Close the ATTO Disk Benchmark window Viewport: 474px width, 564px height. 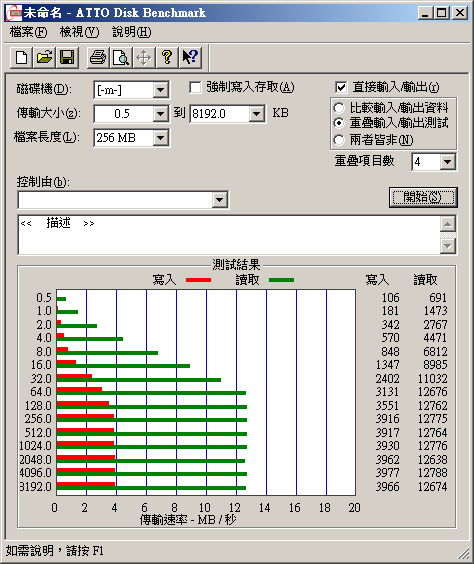click(460, 13)
